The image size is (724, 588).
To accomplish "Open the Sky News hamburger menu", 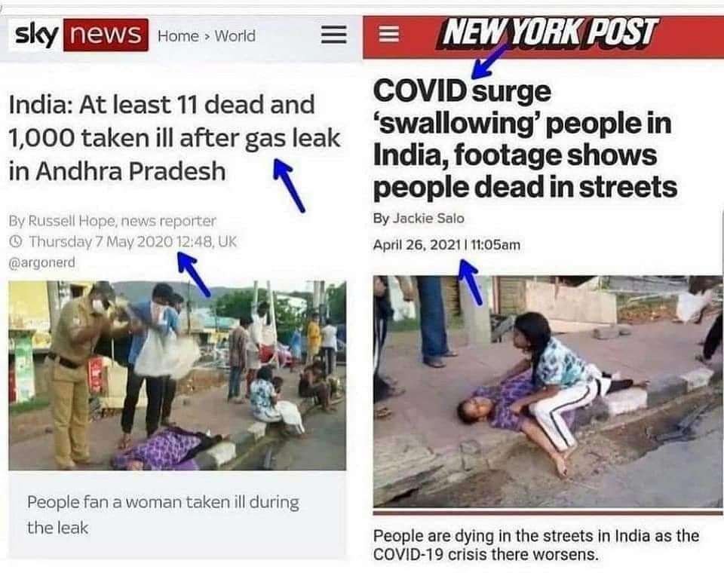I will [334, 35].
